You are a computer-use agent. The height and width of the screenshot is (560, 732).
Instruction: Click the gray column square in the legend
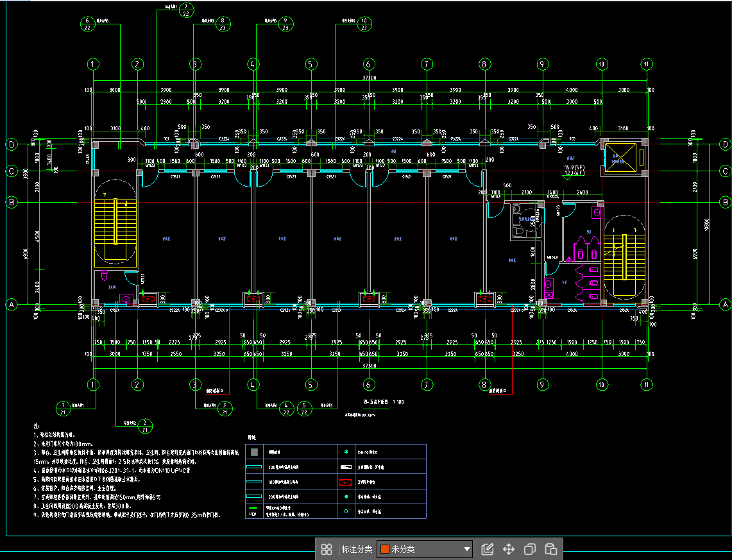[255, 452]
